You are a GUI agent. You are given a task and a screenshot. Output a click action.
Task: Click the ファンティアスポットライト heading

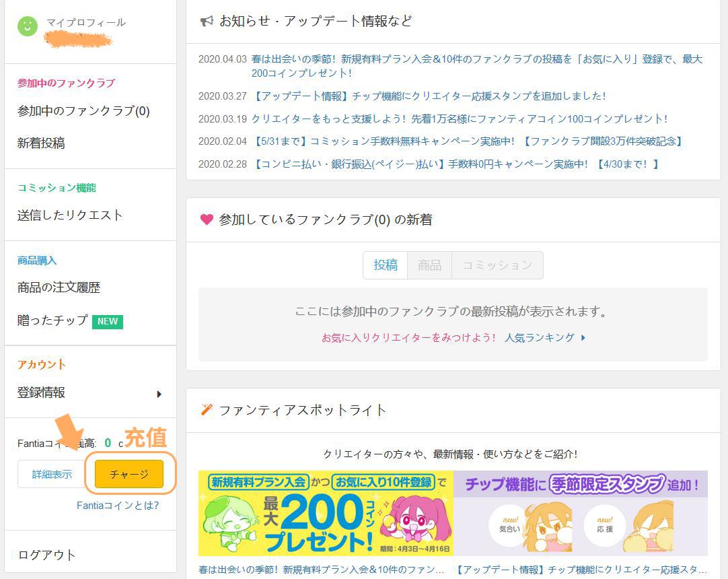pyautogui.click(x=302, y=410)
